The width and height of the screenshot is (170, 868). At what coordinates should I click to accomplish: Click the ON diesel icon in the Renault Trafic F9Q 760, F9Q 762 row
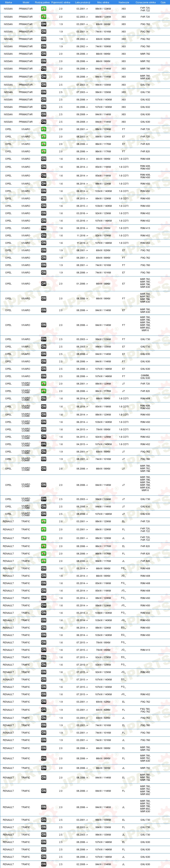(44, 710)
